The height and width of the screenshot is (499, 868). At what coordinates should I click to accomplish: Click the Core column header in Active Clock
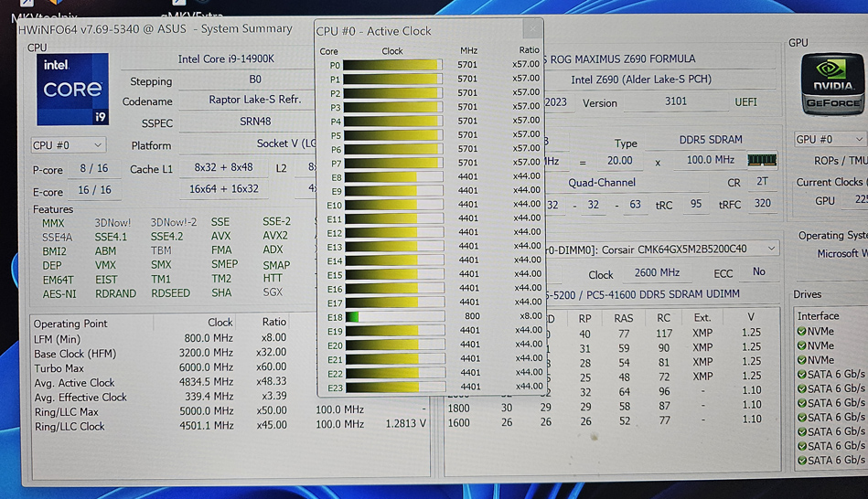(328, 51)
